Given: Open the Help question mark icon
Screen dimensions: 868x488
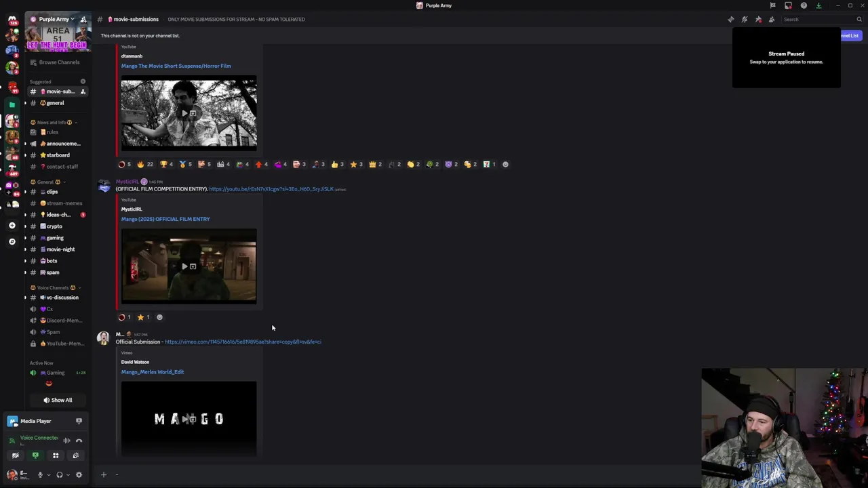Looking at the screenshot, I should [804, 5].
